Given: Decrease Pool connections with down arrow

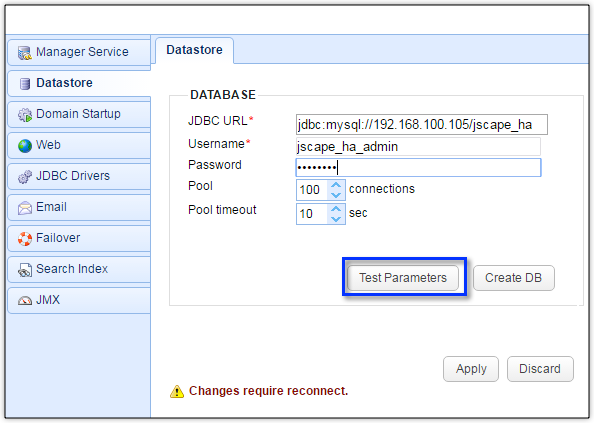Looking at the screenshot, I should point(336,195).
